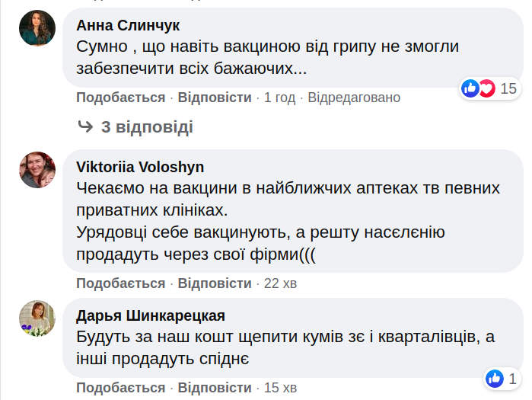Click the 22 хв timestamp

coord(280,283)
